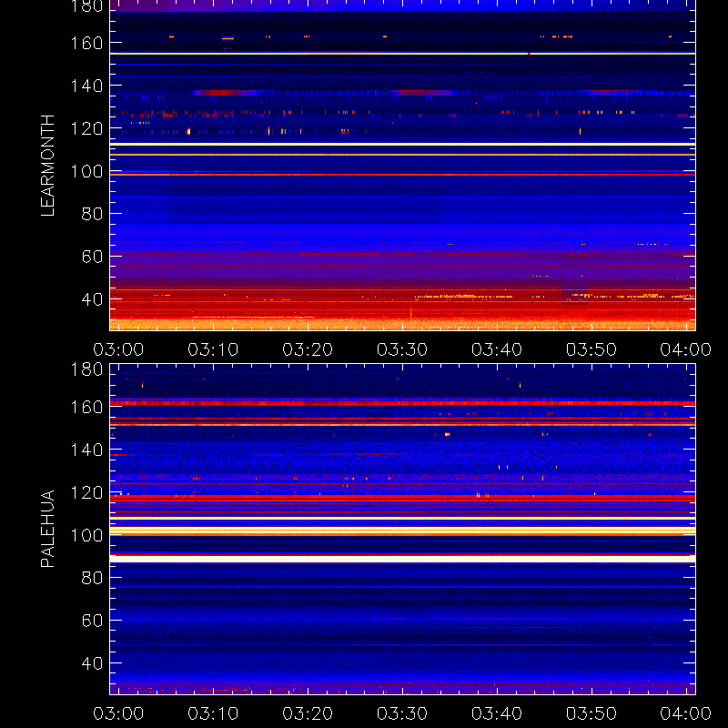Select the Learmonth spectrogram plot area
The image size is (728, 728).
(x=402, y=166)
